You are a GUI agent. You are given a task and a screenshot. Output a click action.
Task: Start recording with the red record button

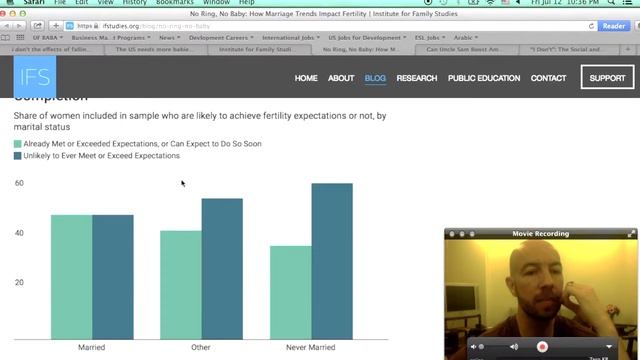tap(542, 347)
